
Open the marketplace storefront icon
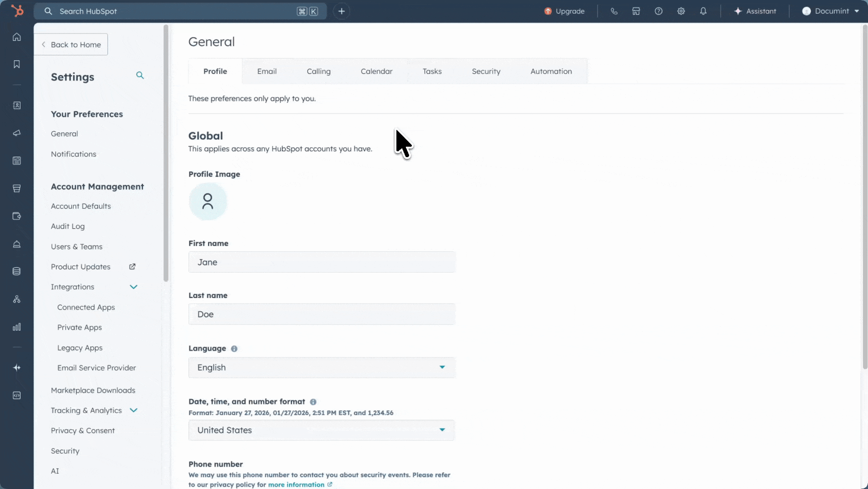(x=636, y=11)
